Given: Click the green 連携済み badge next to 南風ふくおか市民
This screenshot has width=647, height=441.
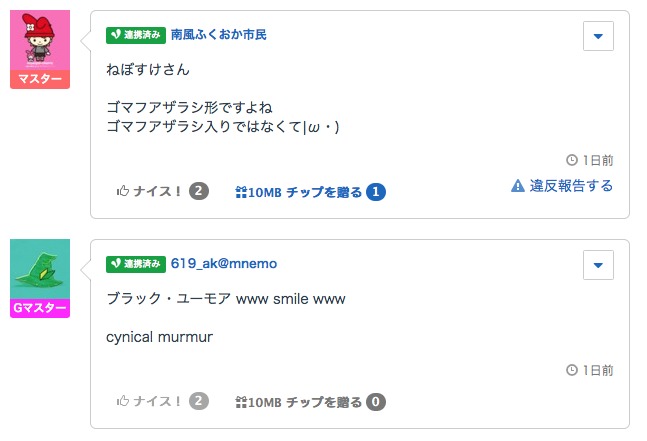Looking at the screenshot, I should [136, 35].
